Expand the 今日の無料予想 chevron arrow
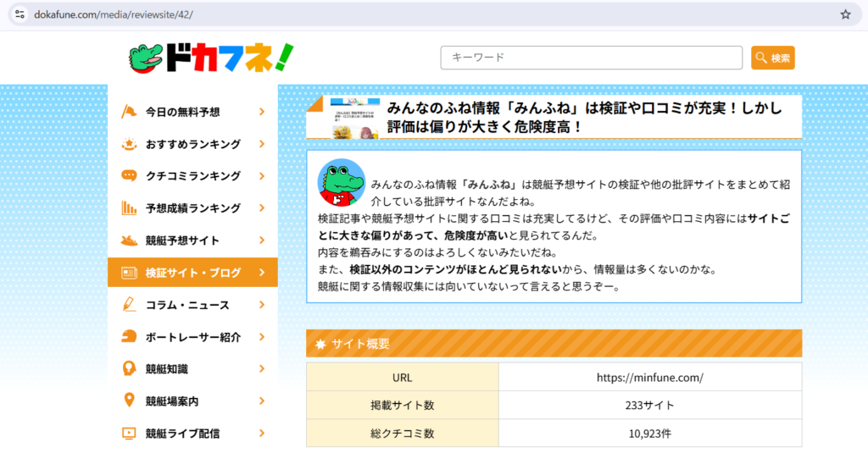868x459 pixels. pyautogui.click(x=262, y=112)
